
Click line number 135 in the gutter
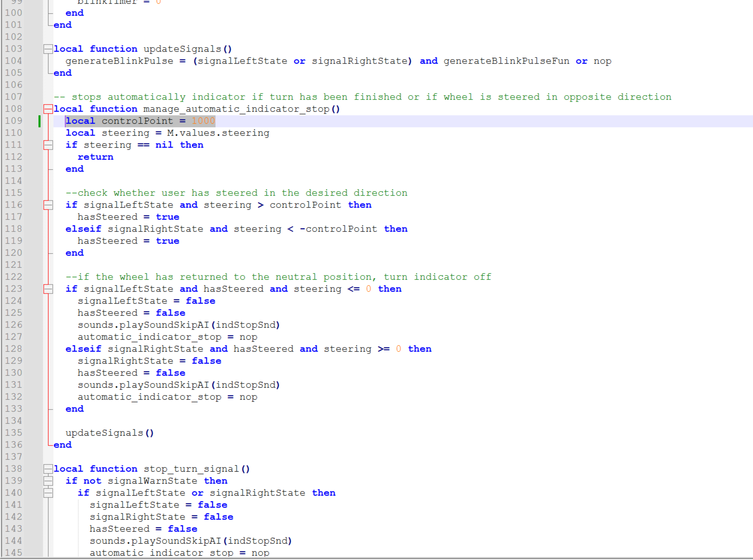13,433
